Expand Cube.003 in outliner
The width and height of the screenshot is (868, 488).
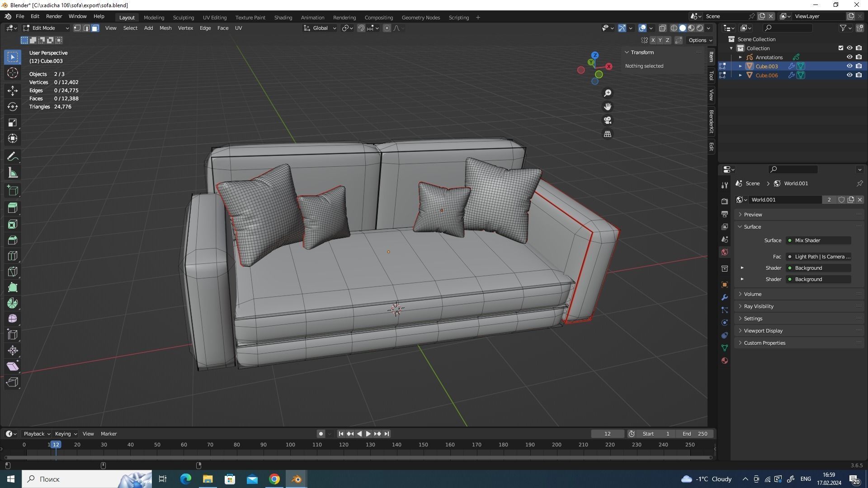(740, 66)
